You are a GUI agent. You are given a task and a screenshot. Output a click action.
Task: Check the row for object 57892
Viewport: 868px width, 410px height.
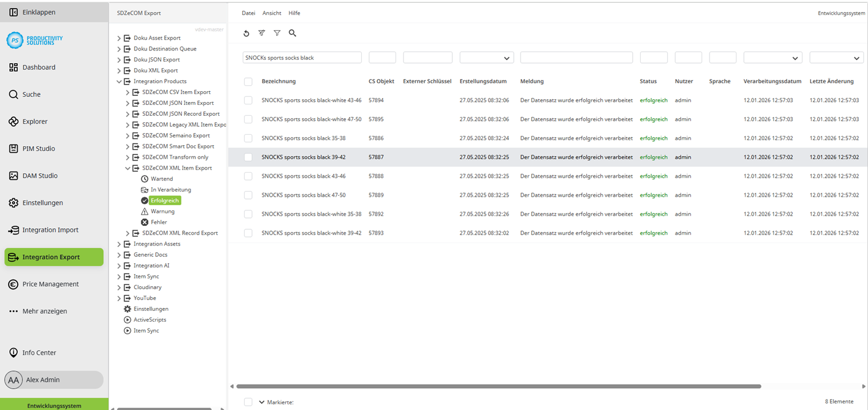pos(248,214)
